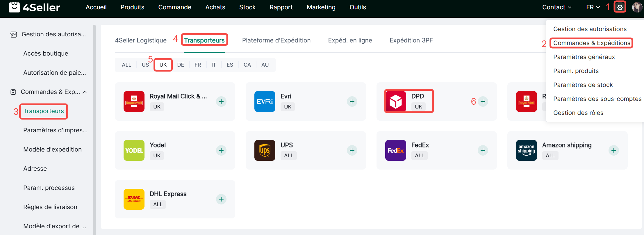Screen dimensions: 644x235
Task: Open user profile avatar
Action: [637, 7]
